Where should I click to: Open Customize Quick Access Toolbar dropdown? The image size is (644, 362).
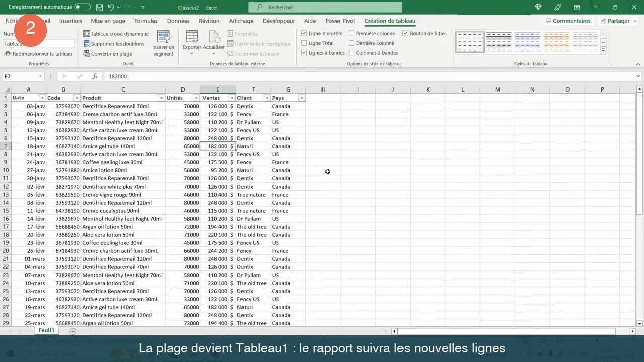tap(143, 8)
